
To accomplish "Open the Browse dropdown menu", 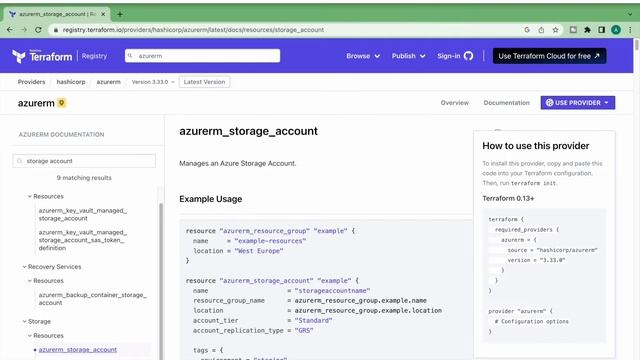I will [x=363, y=56].
